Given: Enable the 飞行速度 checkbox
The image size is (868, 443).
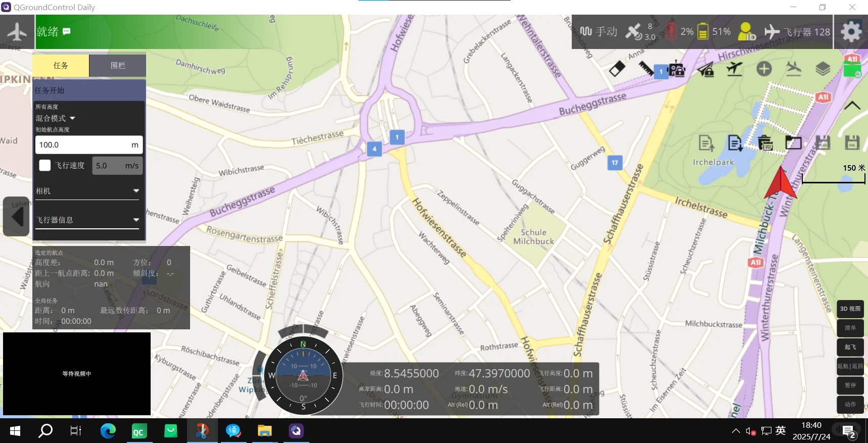Looking at the screenshot, I should pos(45,165).
